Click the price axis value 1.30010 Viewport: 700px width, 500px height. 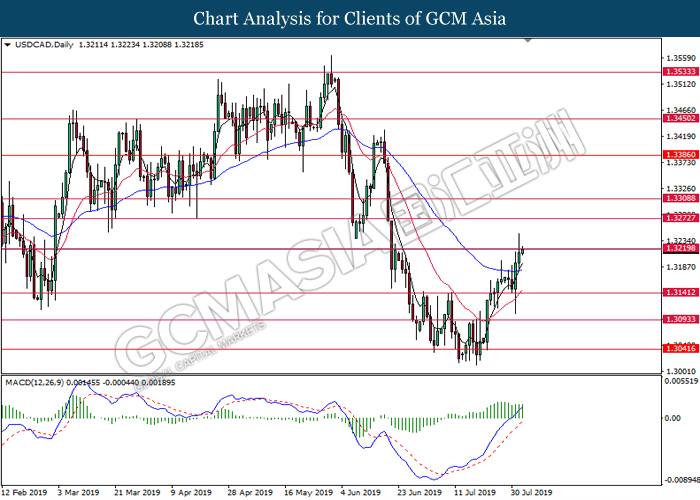tap(681, 371)
